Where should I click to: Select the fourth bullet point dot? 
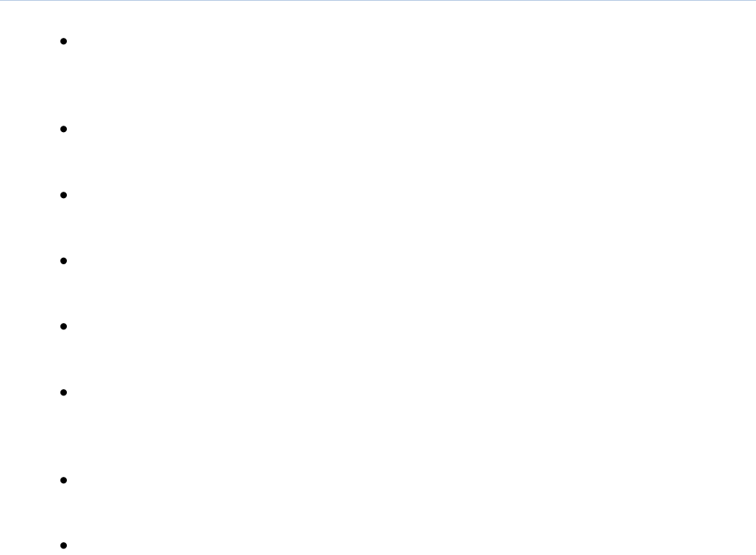(64, 261)
